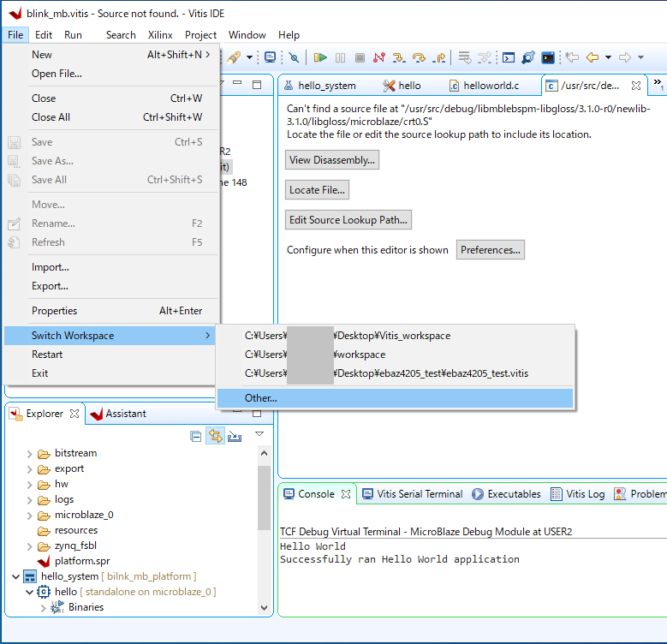Toggle Skip All Breakpoints icon
This screenshot has height=644, width=667.
[294, 57]
